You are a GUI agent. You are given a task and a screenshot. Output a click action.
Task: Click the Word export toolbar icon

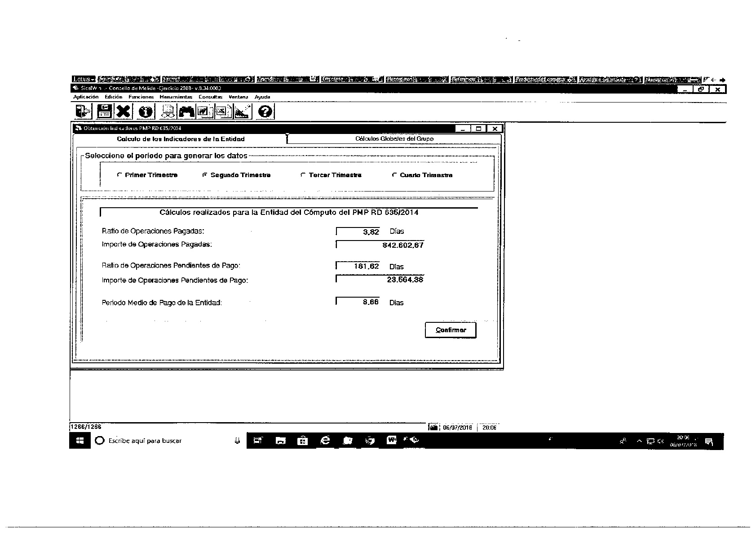tap(205, 111)
